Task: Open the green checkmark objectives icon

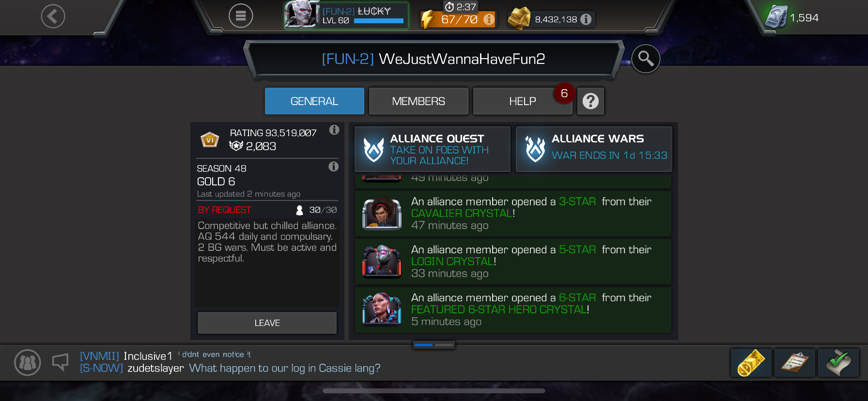Action: pyautogui.click(x=838, y=363)
